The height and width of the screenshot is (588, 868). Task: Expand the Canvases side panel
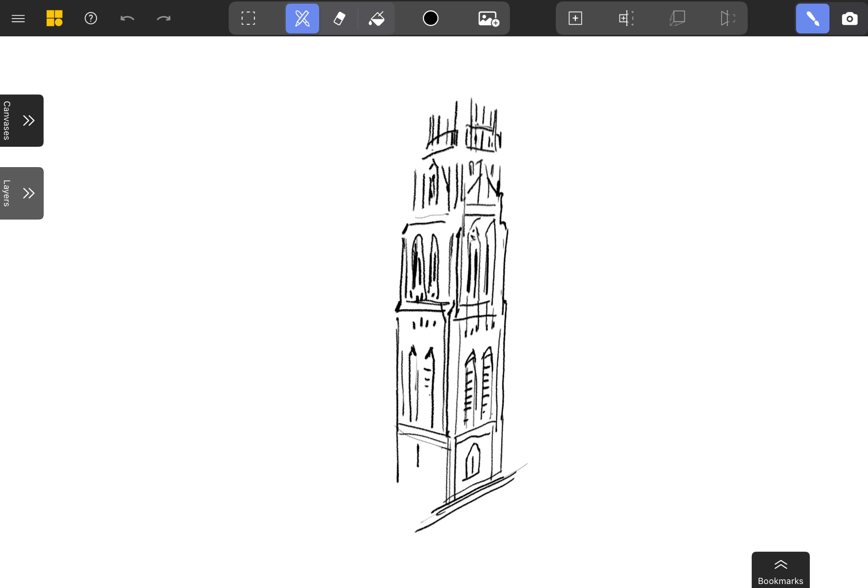click(x=22, y=121)
